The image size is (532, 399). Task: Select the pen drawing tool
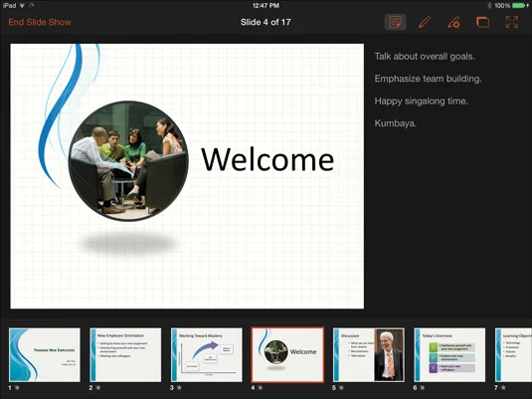pyautogui.click(x=425, y=23)
